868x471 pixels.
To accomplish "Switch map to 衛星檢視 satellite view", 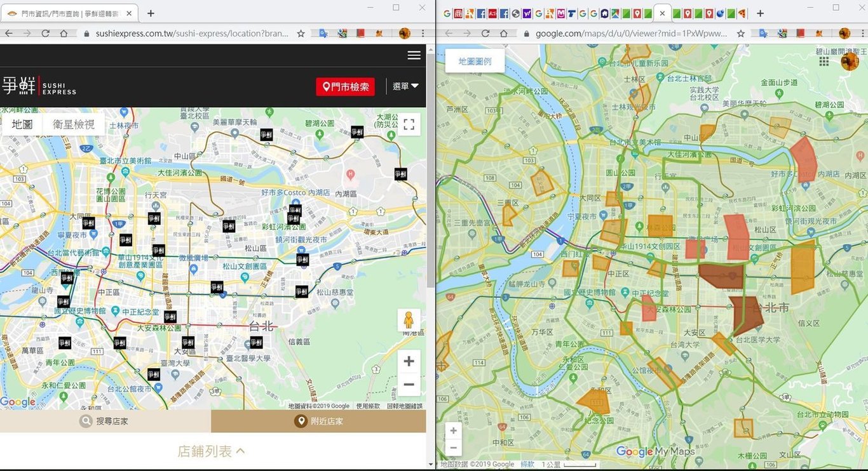I will click(x=74, y=124).
